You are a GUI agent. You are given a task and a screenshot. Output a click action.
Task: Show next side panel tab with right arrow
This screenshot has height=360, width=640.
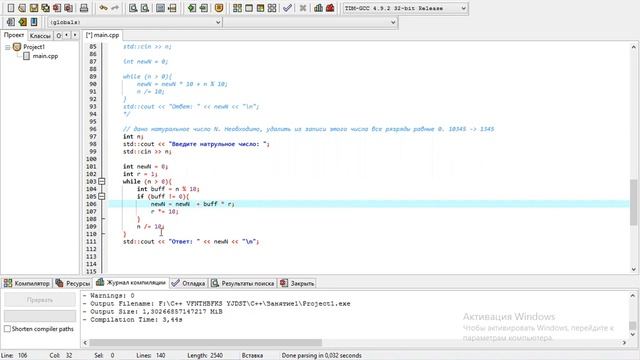74,35
